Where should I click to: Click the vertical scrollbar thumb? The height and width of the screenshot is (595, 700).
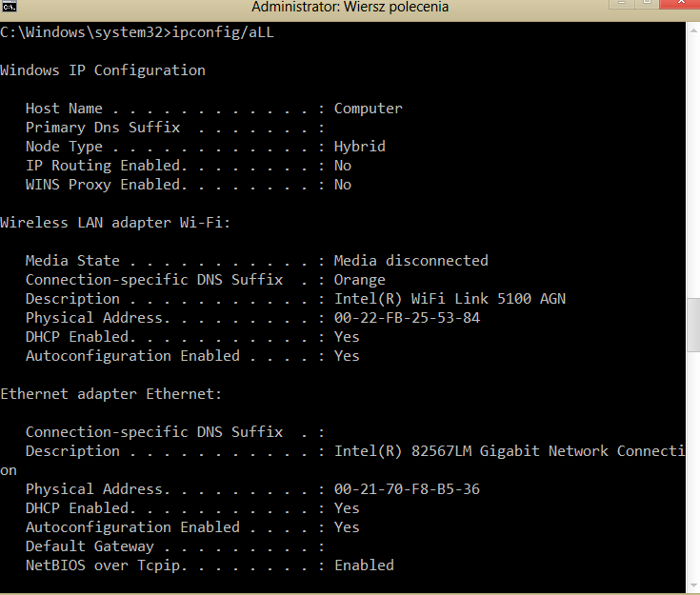coord(693,325)
